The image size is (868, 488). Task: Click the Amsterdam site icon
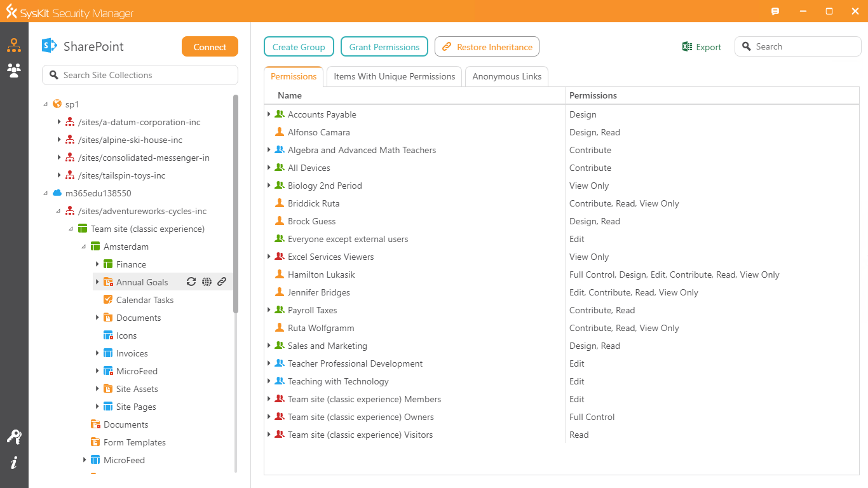pos(95,247)
